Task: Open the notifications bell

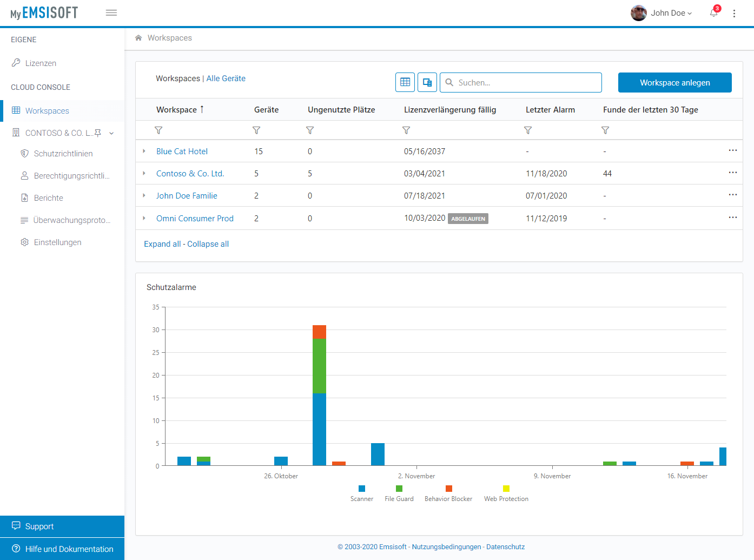Action: [x=714, y=13]
